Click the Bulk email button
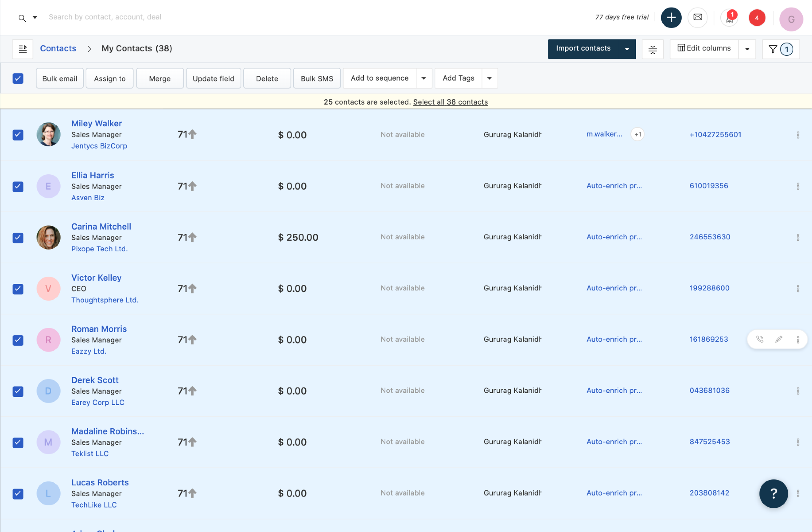 click(60, 78)
